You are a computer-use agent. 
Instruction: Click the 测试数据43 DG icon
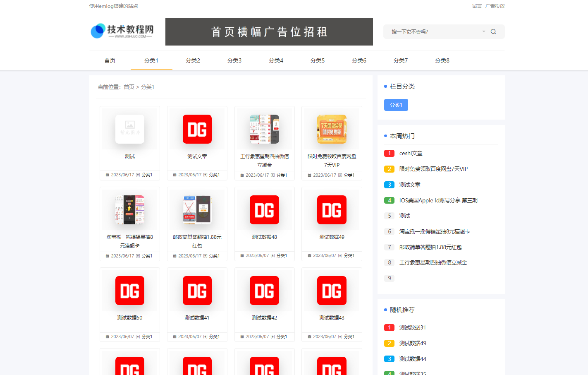[x=332, y=291]
